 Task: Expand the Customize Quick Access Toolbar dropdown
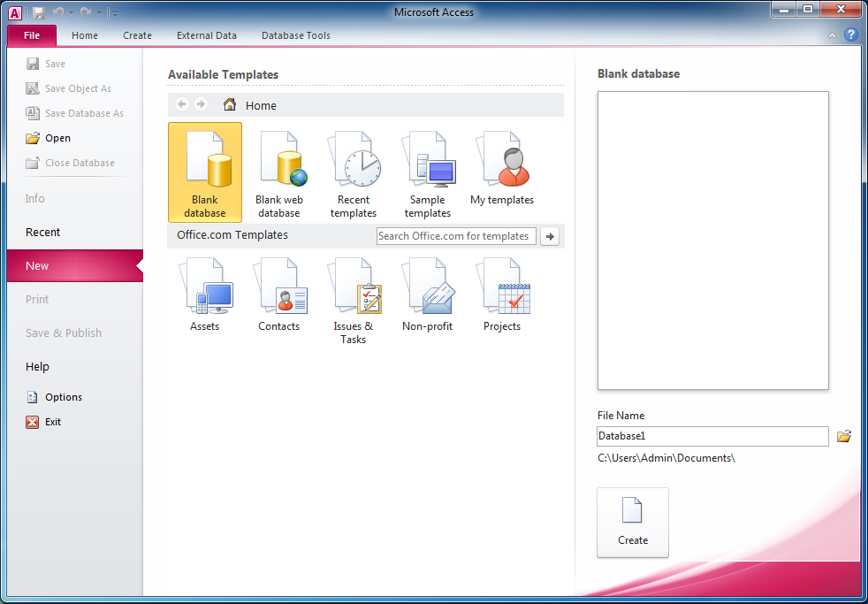click(x=115, y=13)
